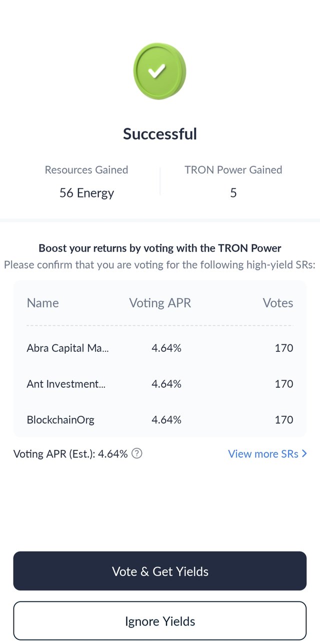
Task: Select the Ant Investment... SR row
Action: click(159, 384)
